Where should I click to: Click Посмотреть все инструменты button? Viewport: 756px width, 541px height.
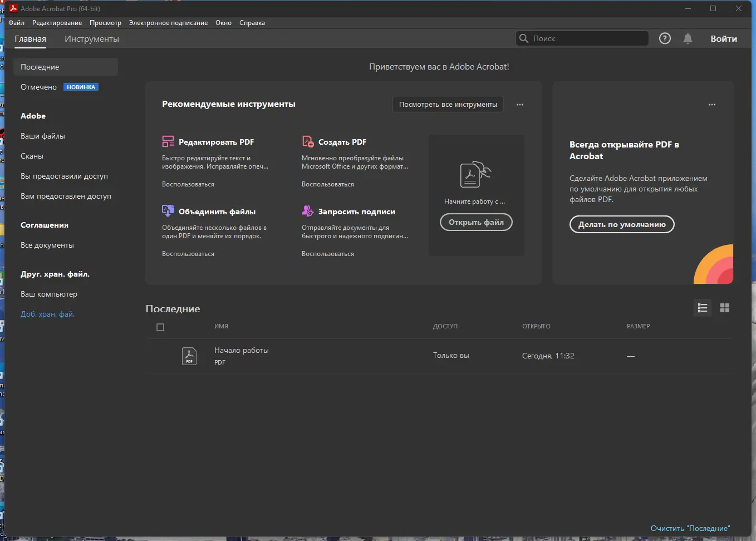448,104
